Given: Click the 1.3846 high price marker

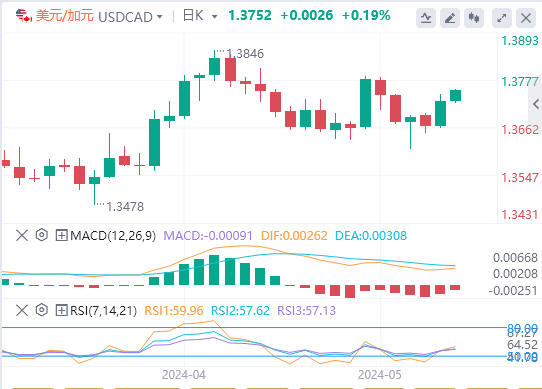Looking at the screenshot, I should click(x=245, y=54).
